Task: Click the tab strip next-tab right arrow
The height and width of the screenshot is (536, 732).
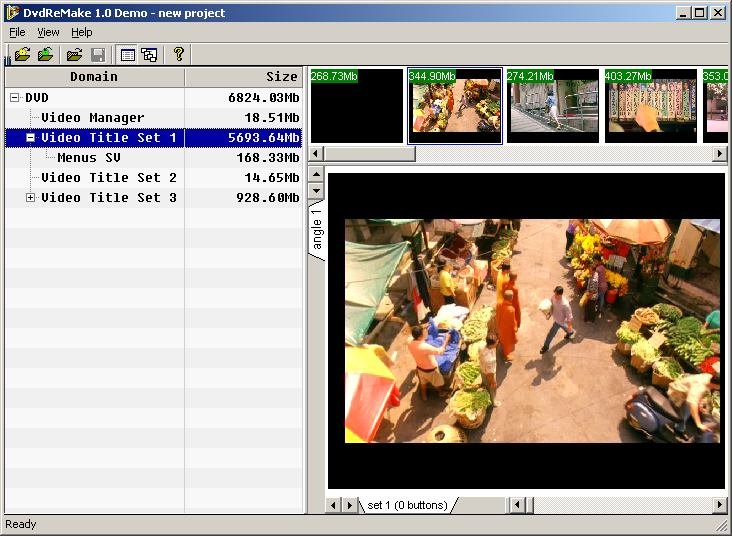Action: pos(350,505)
